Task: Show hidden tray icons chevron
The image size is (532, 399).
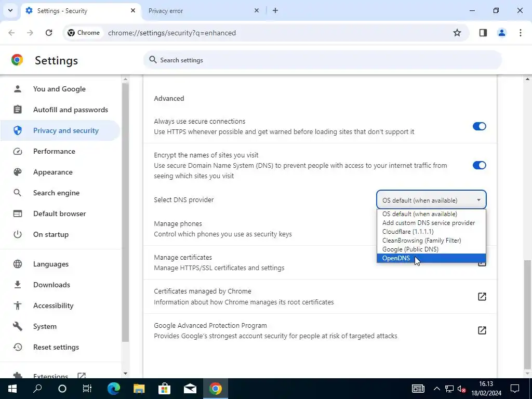Action: coord(436,389)
